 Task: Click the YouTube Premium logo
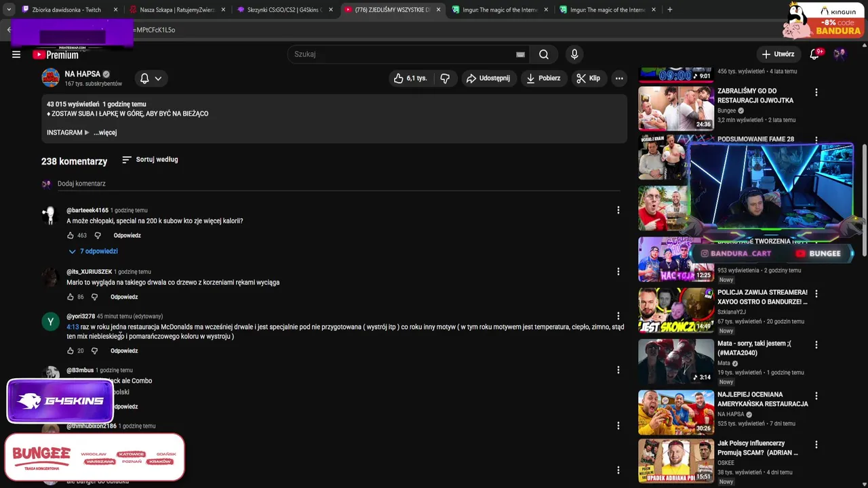click(56, 55)
